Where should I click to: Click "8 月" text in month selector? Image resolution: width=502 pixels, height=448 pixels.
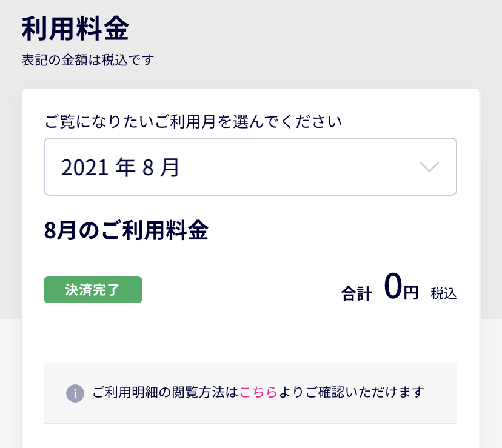click(x=161, y=167)
